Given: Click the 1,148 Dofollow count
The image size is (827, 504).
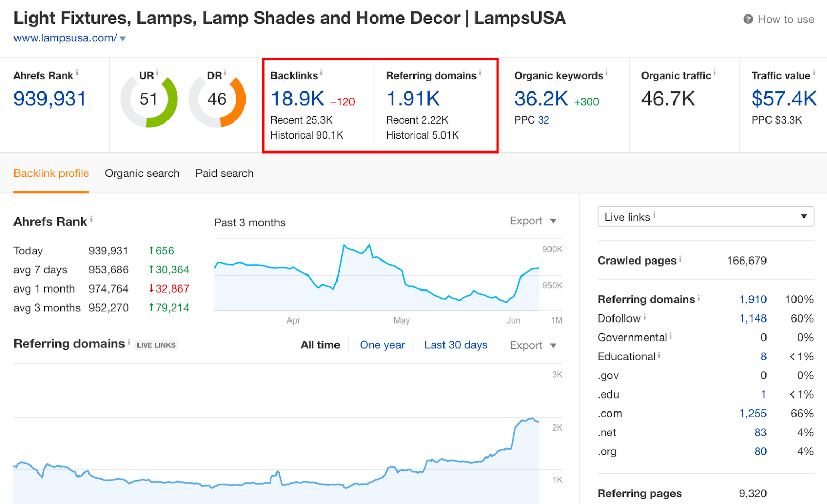Looking at the screenshot, I should point(753,318).
